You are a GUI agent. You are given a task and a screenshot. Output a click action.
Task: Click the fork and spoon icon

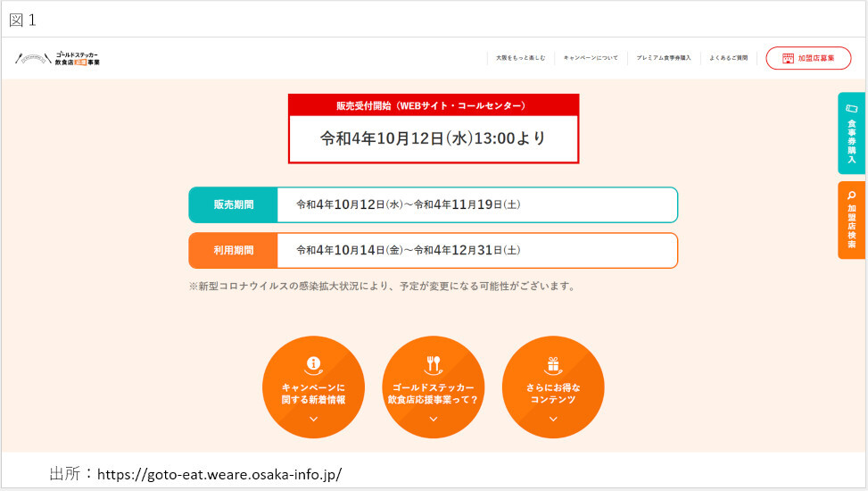434,363
